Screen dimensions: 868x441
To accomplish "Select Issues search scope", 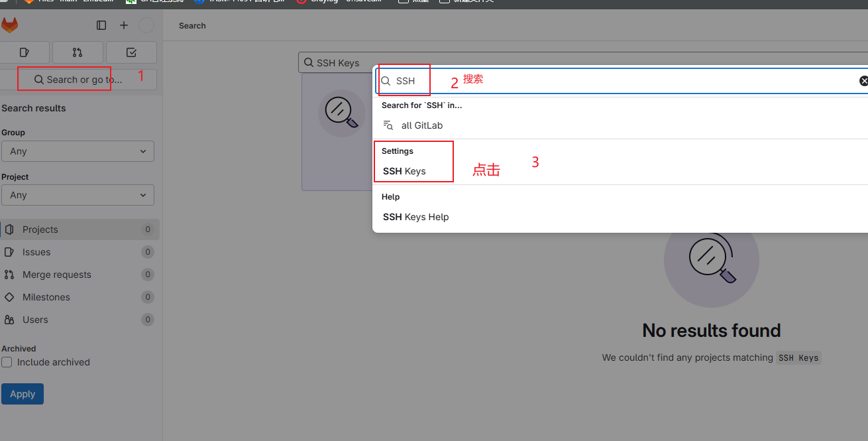I will (x=80, y=252).
